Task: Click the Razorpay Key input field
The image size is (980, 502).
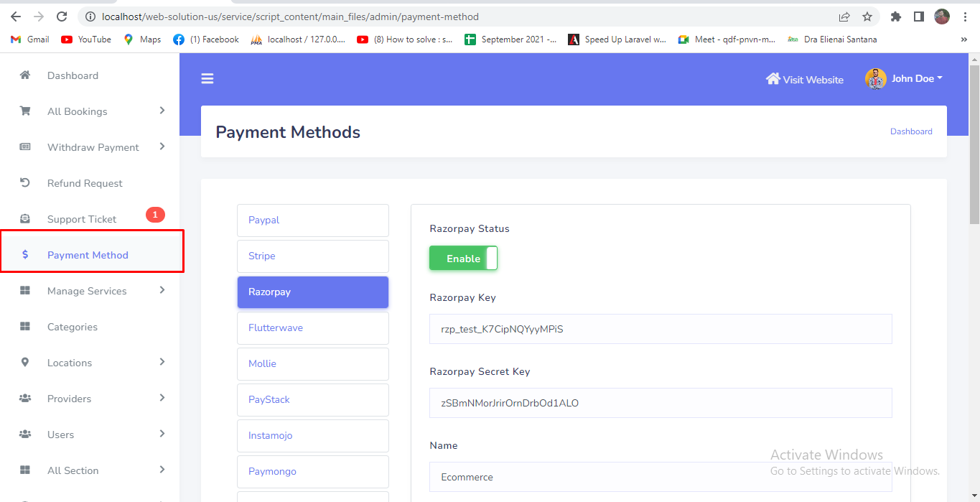Action: (x=660, y=329)
